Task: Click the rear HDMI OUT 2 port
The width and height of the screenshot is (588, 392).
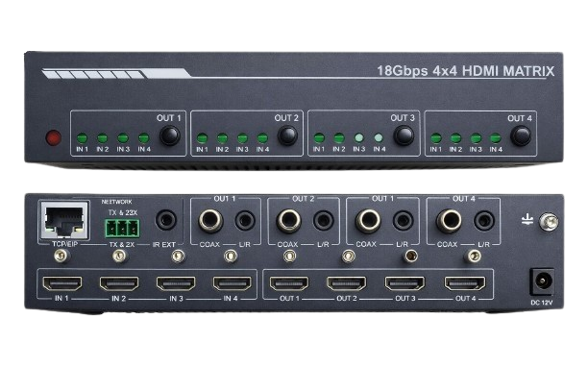Action: 346,284
